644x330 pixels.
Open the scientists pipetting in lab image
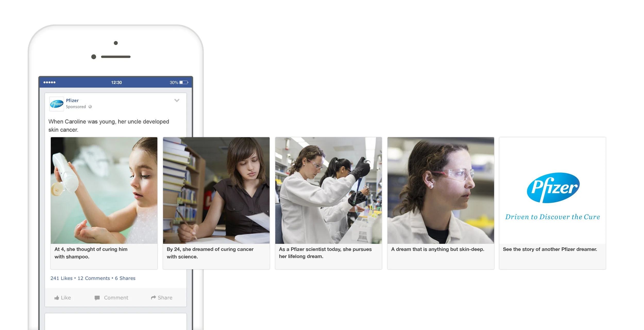pyautogui.click(x=328, y=190)
